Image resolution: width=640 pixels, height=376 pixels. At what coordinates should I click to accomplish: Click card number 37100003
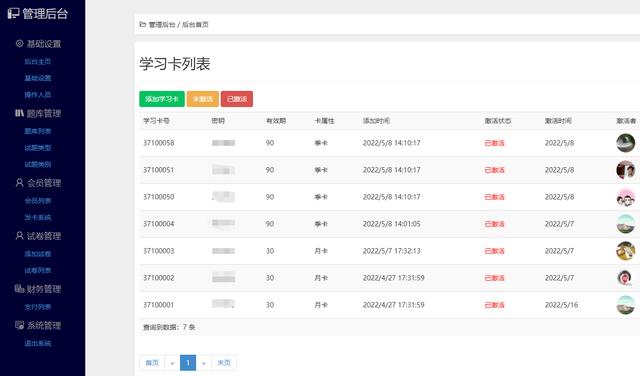pyautogui.click(x=158, y=251)
